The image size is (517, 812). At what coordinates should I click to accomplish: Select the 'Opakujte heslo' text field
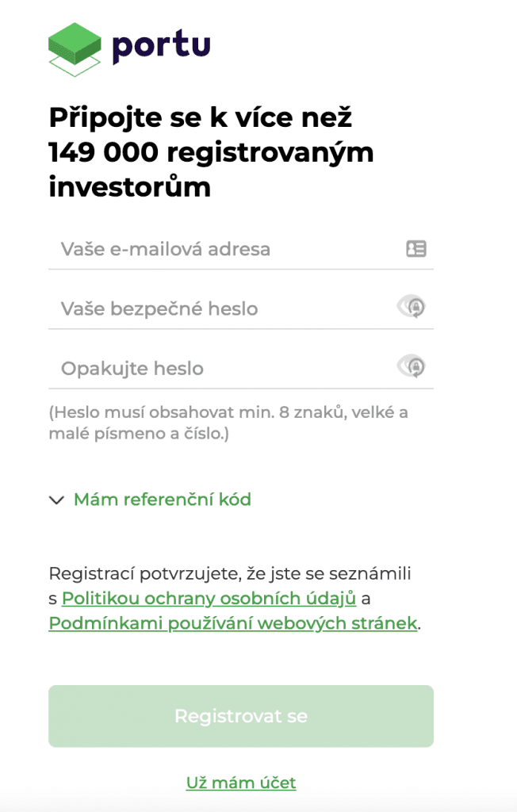pos(222,369)
